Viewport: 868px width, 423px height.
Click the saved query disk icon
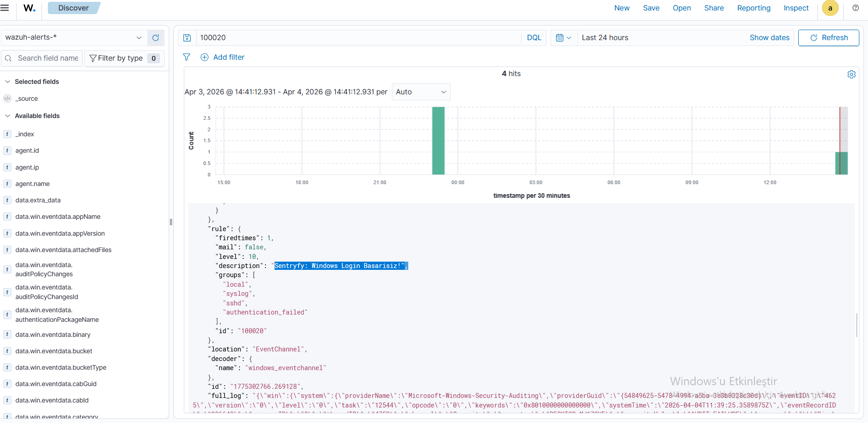click(187, 38)
